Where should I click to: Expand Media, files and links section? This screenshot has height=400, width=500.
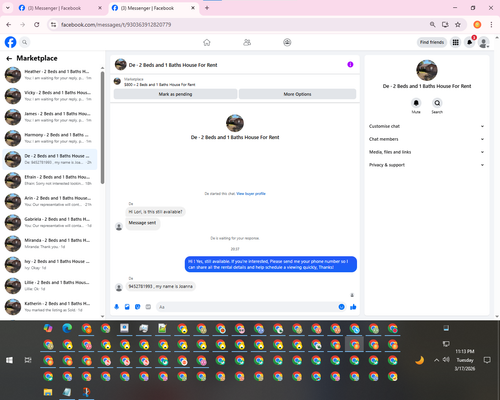point(426,152)
